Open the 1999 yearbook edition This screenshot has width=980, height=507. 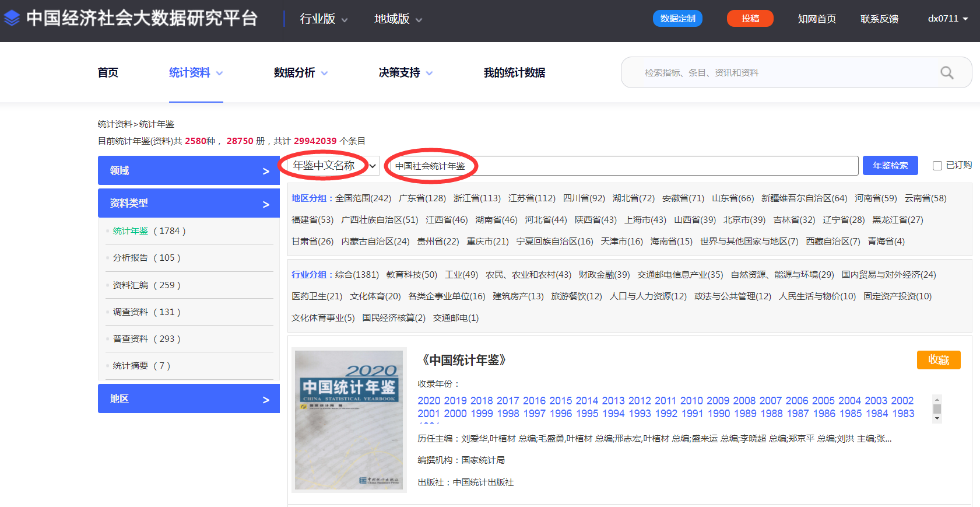coord(482,414)
